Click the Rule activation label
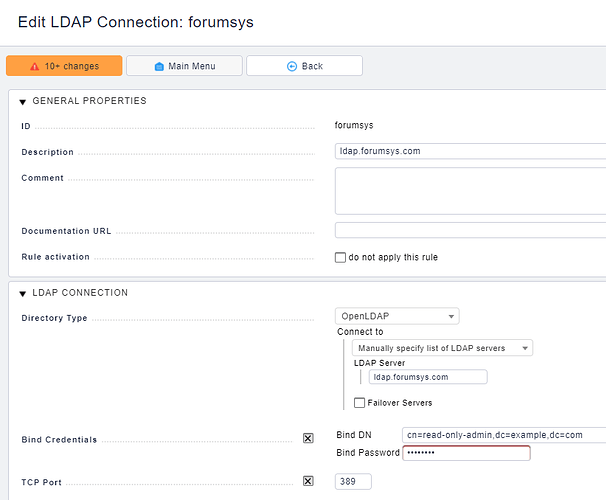 (55, 257)
